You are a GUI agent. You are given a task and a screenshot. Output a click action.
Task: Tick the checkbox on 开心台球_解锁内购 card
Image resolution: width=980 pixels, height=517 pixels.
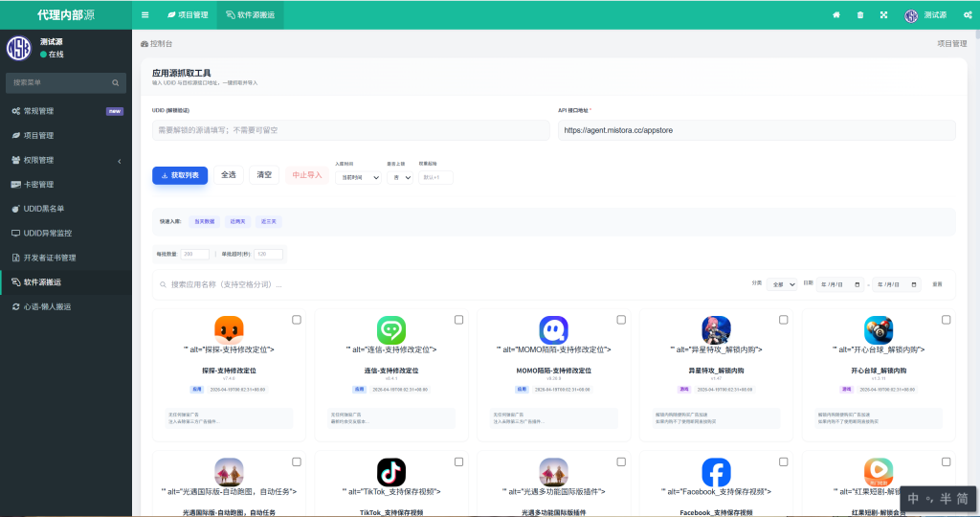point(947,320)
